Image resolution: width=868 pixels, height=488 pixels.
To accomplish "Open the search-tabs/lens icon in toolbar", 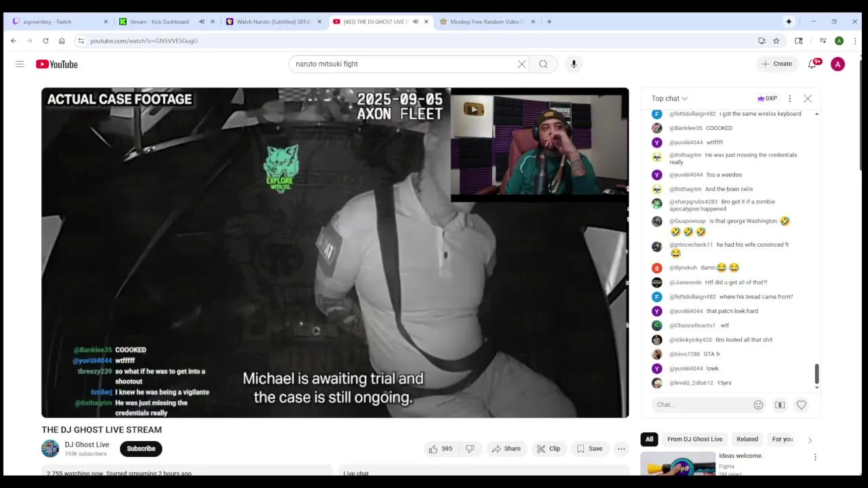I will pyautogui.click(x=799, y=41).
